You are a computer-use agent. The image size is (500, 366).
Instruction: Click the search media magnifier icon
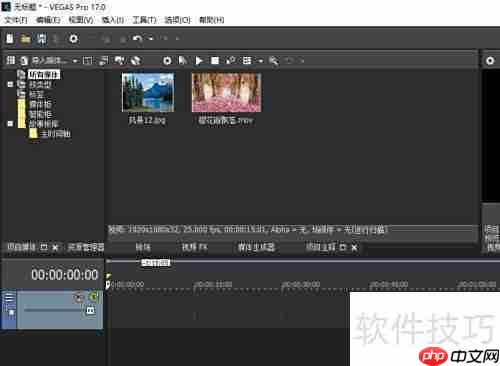pyautogui.click(x=274, y=61)
